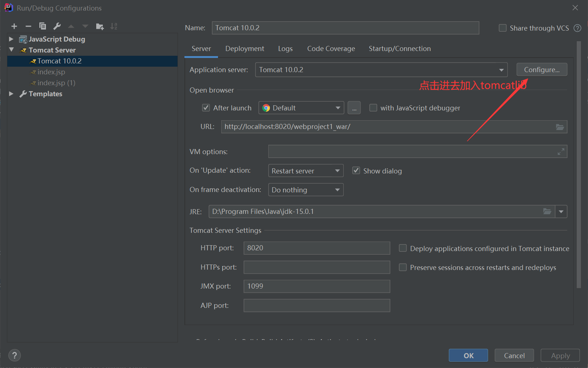This screenshot has height=368, width=588.
Task: Open the folder picker next to URL
Action: pyautogui.click(x=560, y=126)
